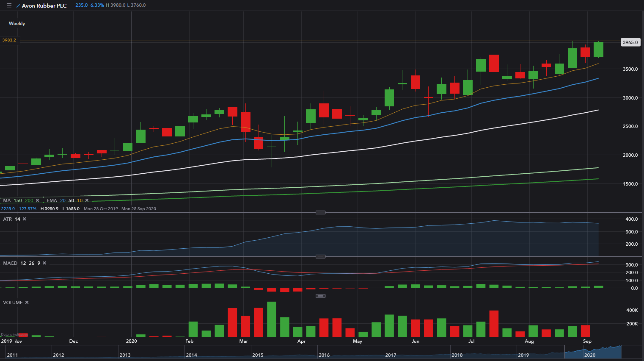
Task: Click the EMA 20 period value
Action: pyautogui.click(x=63, y=200)
